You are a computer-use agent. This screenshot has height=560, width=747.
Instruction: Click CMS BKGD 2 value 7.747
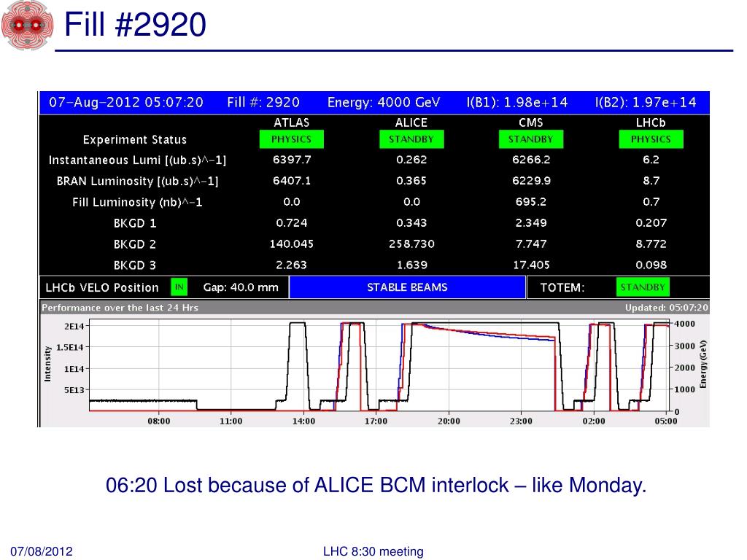tap(531, 244)
